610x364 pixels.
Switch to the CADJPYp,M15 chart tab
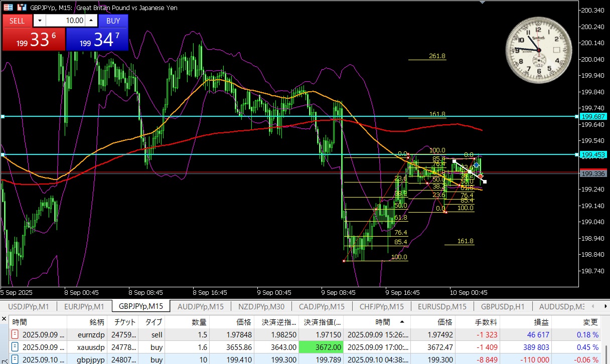click(322, 306)
